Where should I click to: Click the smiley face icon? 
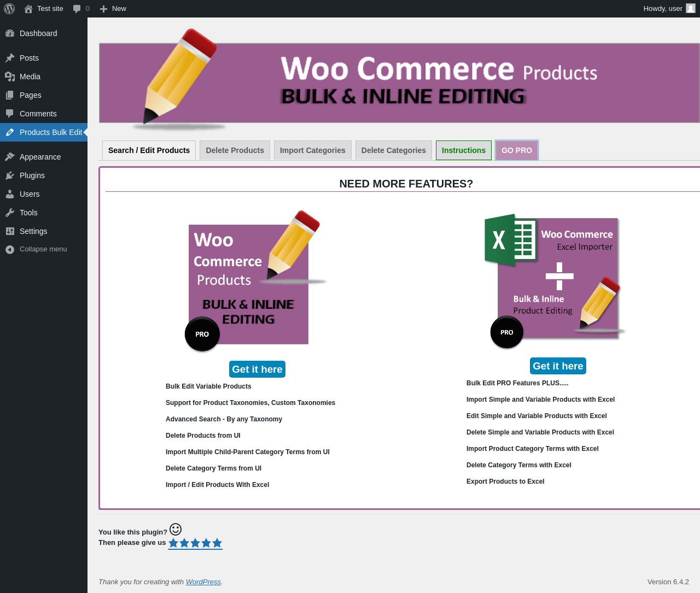[176, 529]
